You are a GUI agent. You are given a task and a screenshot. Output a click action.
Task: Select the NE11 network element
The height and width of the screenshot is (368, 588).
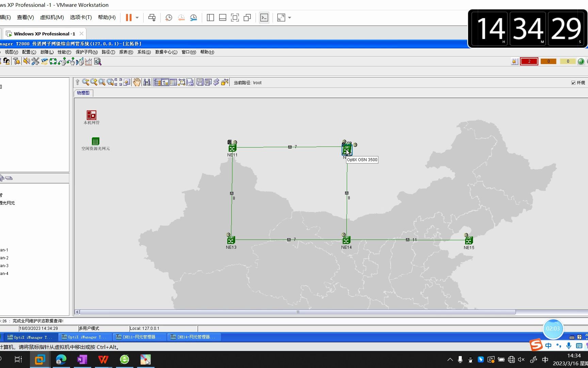coord(232,148)
